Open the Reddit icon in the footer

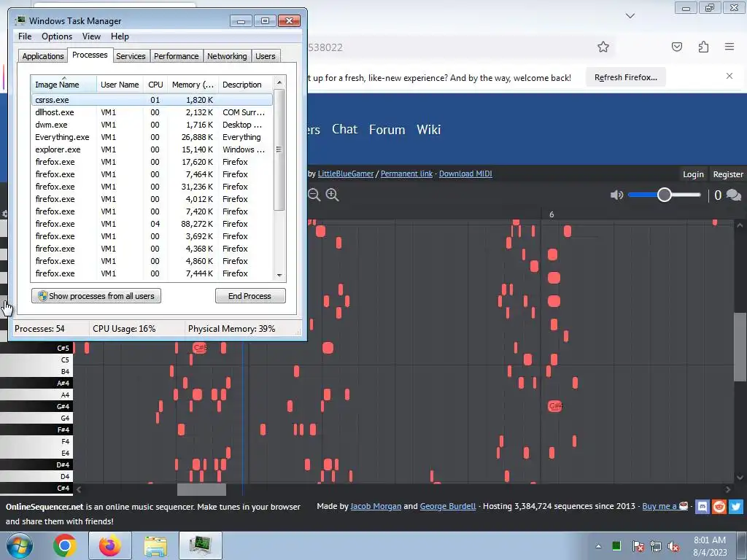click(x=719, y=506)
